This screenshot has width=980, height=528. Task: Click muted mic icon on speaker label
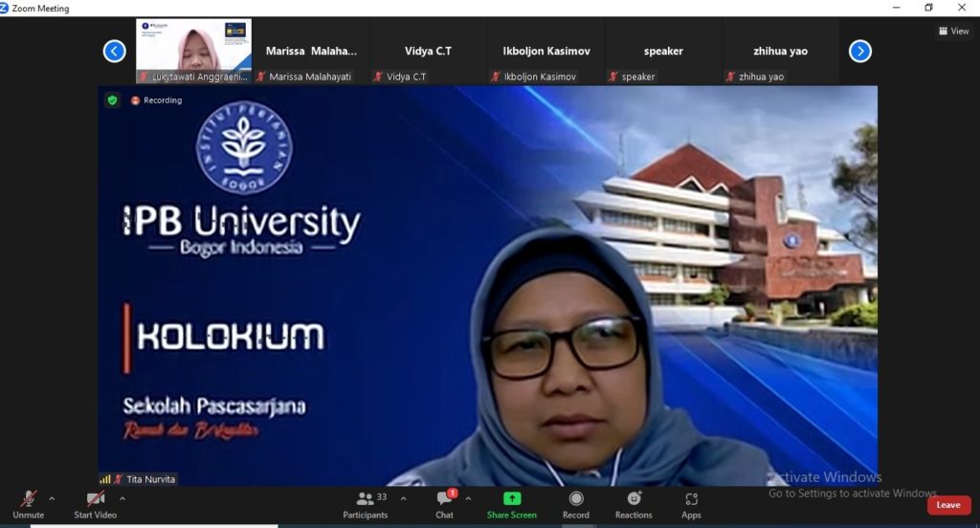(x=613, y=77)
